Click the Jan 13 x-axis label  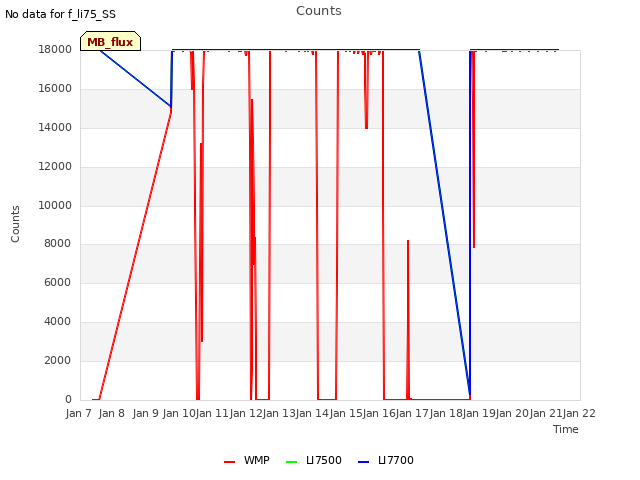tap(279, 413)
